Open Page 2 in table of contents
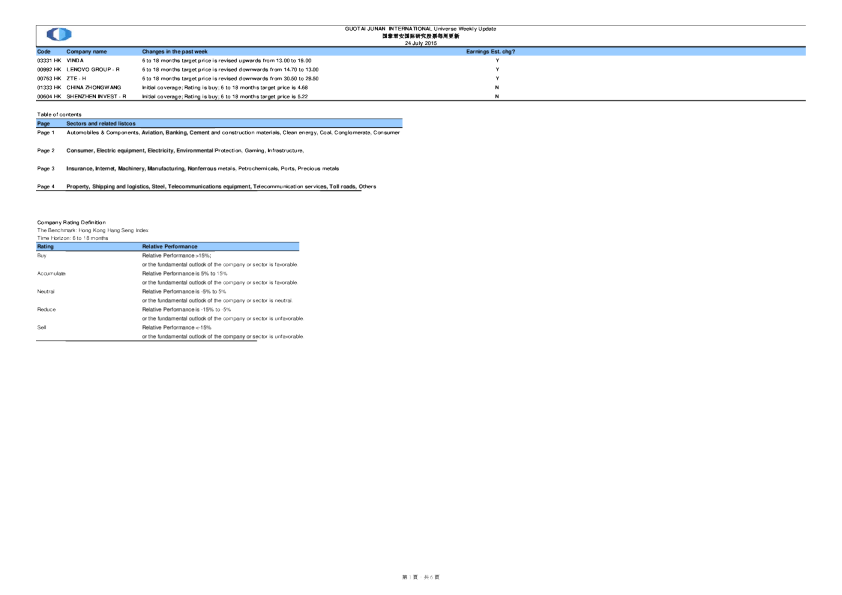 [x=45, y=150]
